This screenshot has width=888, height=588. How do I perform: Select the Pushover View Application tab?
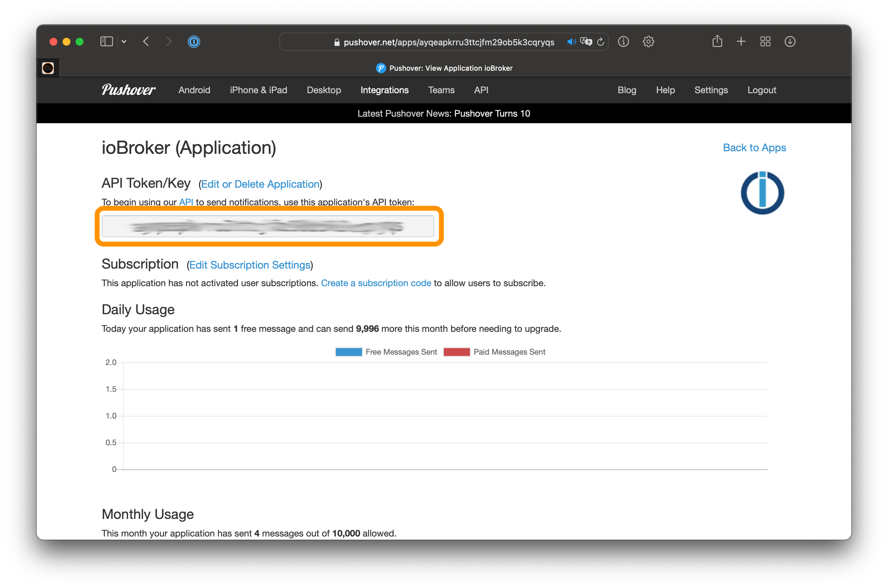pyautogui.click(x=444, y=68)
